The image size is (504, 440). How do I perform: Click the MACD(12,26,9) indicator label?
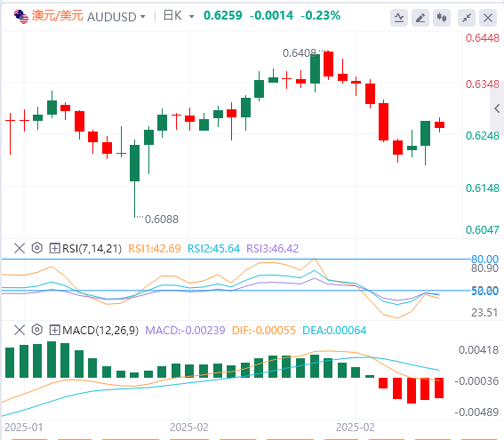100,330
